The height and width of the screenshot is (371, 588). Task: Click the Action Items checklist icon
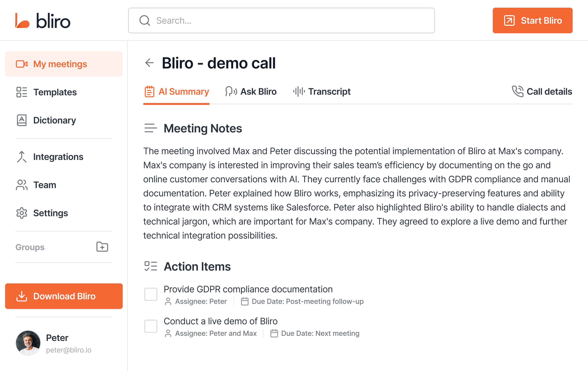pyautogui.click(x=150, y=266)
